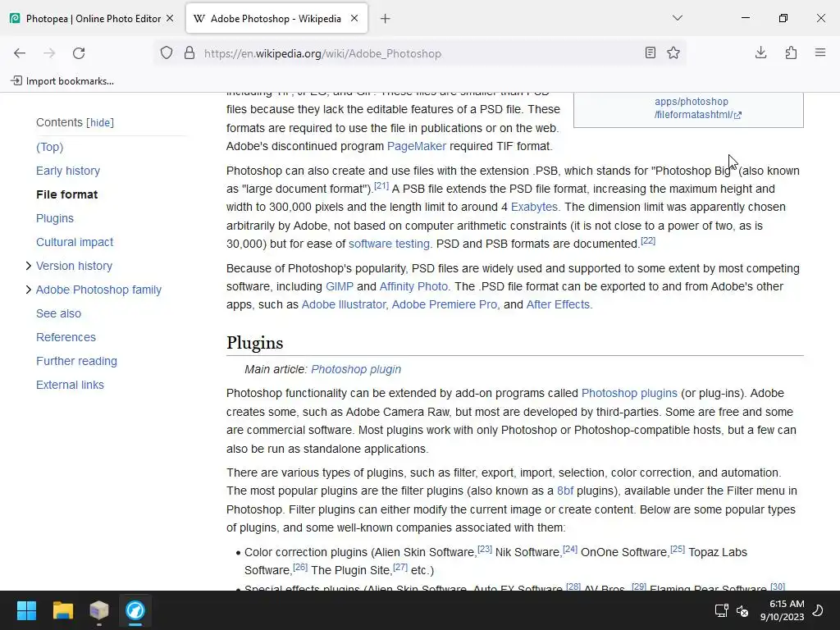
Task: Click Import bookmarks toolbar item
Action: click(x=62, y=81)
